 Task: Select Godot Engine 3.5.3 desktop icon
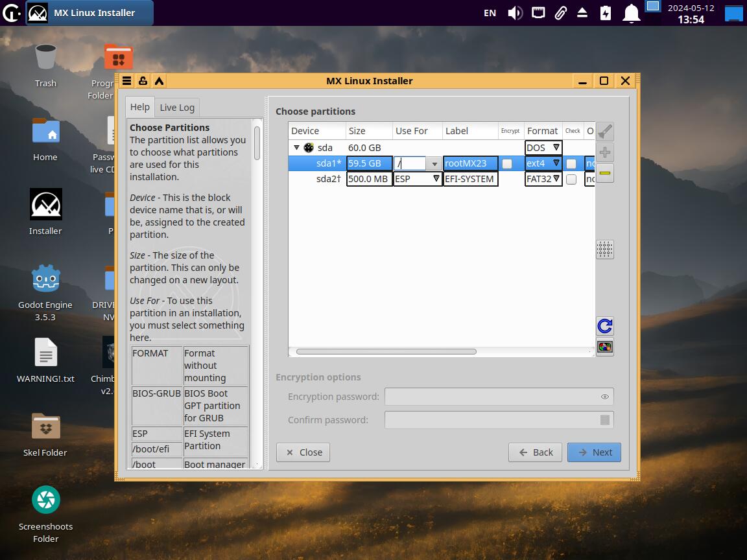[45, 292]
